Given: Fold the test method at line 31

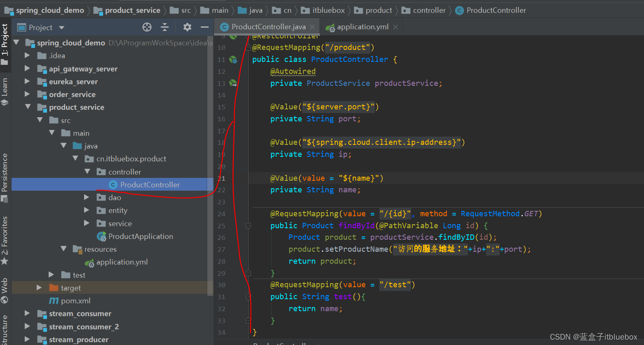Looking at the screenshot, I should click(x=248, y=297).
